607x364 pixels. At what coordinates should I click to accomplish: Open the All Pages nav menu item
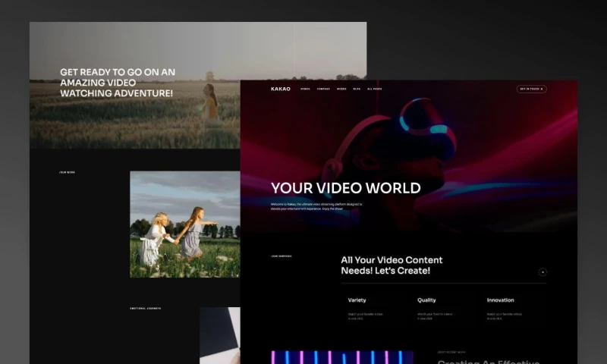pos(374,89)
